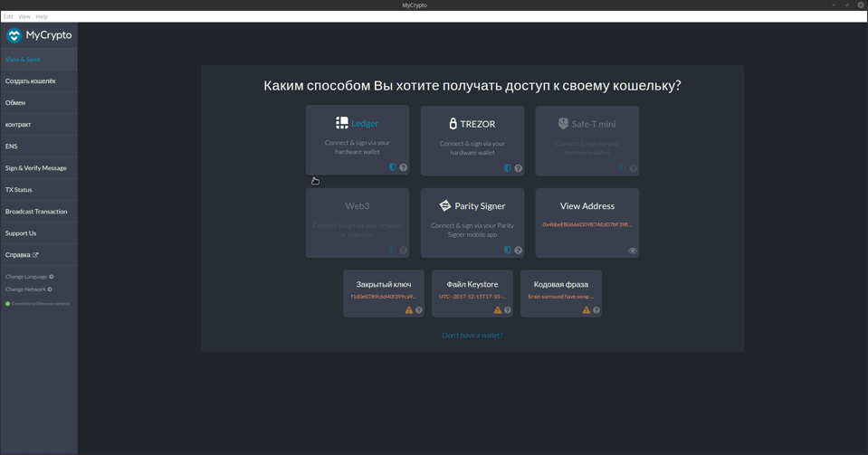Viewport: 868px width, 455px height.
Task: Click the eye icon on View Address card
Action: [x=633, y=251]
